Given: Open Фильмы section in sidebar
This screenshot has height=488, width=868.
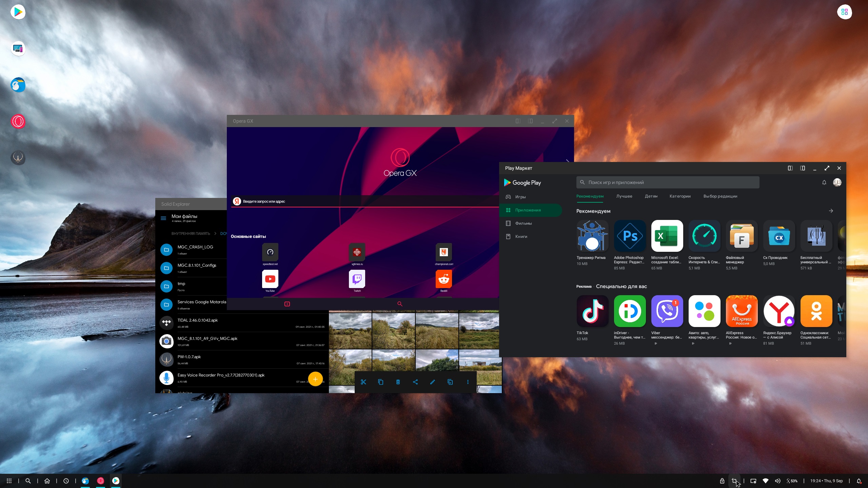Looking at the screenshot, I should (x=530, y=223).
